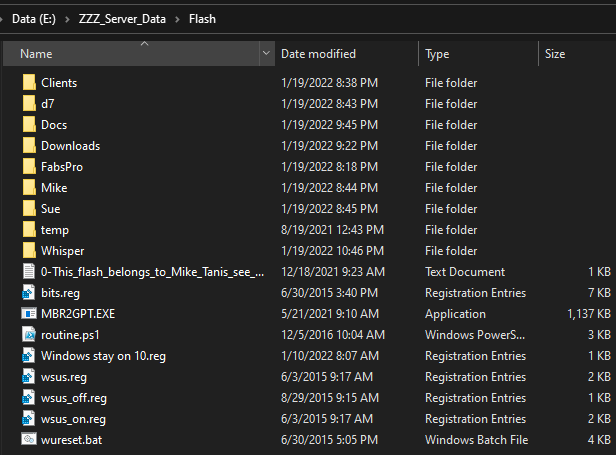Image resolution: width=616 pixels, height=455 pixels.
Task: Select the temp folder name
Action: 55,230
